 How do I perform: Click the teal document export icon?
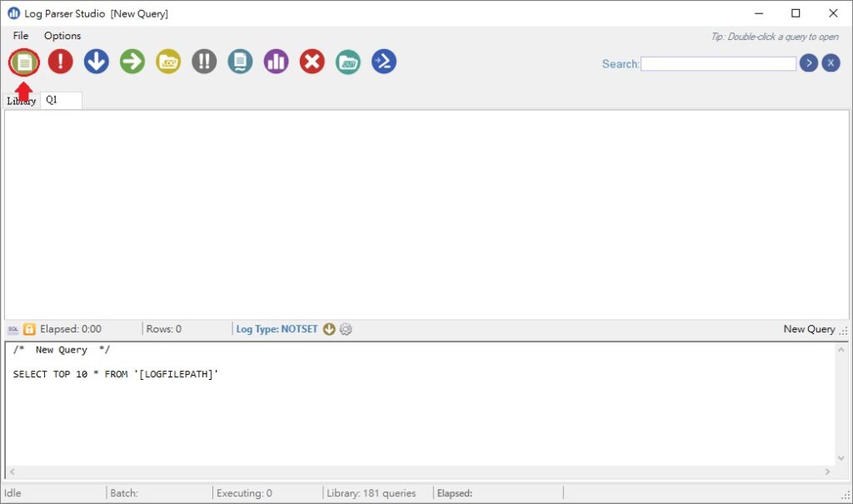[240, 62]
